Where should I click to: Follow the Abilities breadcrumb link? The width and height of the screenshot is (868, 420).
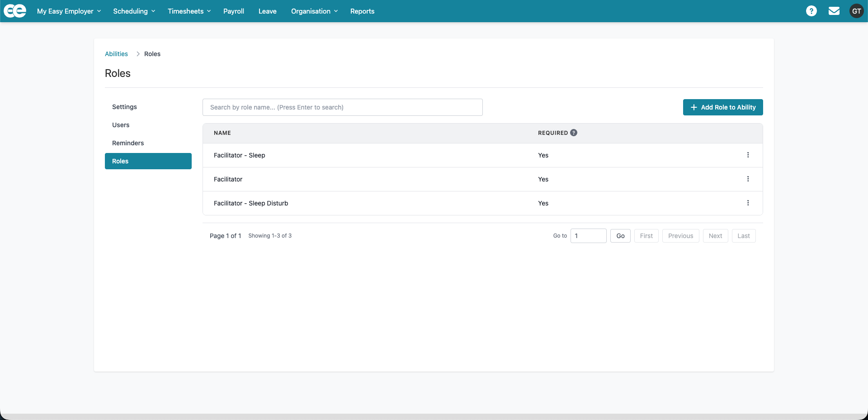click(116, 54)
